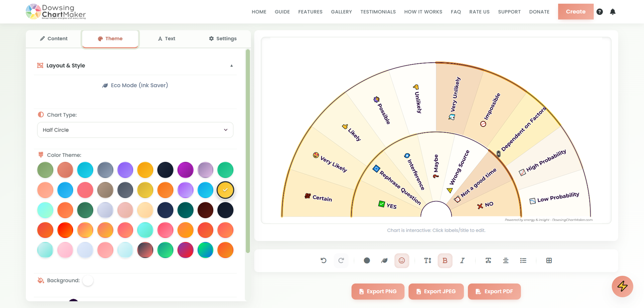Collapse the Layout & Style section
The height and width of the screenshot is (308, 644).
tap(136, 66)
